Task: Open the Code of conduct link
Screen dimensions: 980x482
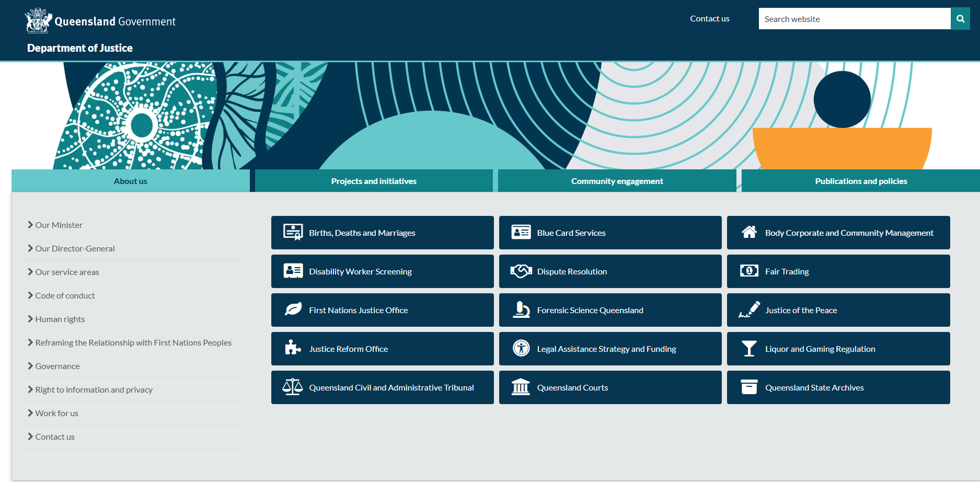Action: [x=65, y=295]
